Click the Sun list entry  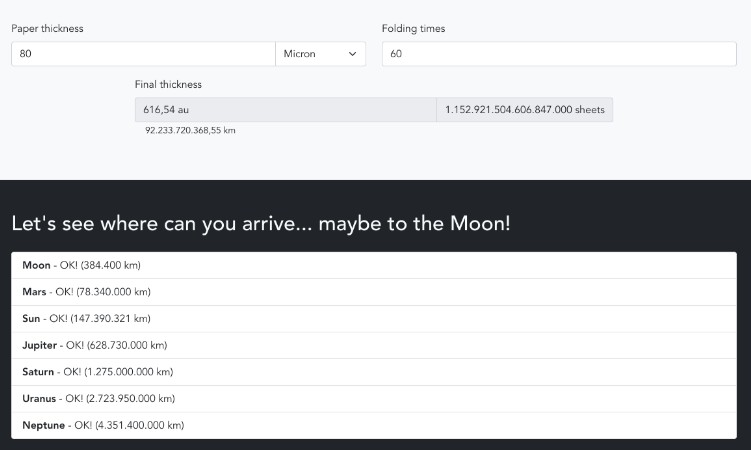pyautogui.click(x=375, y=319)
